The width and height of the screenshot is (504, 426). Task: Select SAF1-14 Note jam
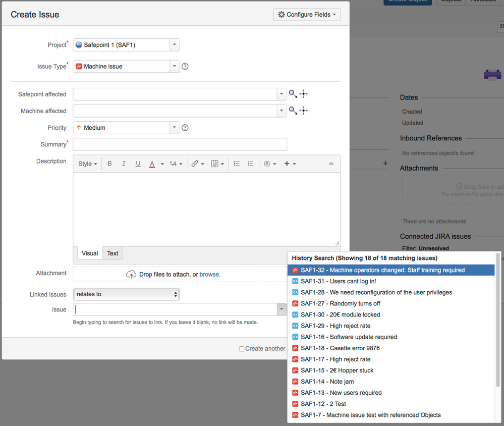click(391, 382)
